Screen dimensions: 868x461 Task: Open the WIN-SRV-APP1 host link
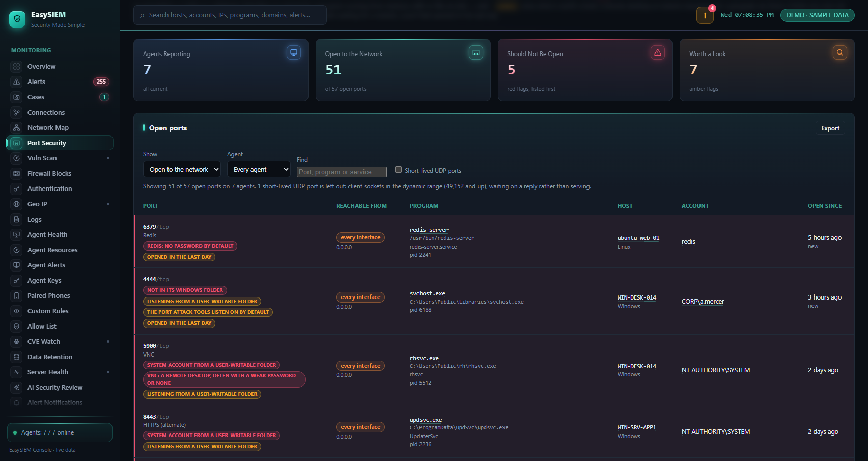coord(637,427)
